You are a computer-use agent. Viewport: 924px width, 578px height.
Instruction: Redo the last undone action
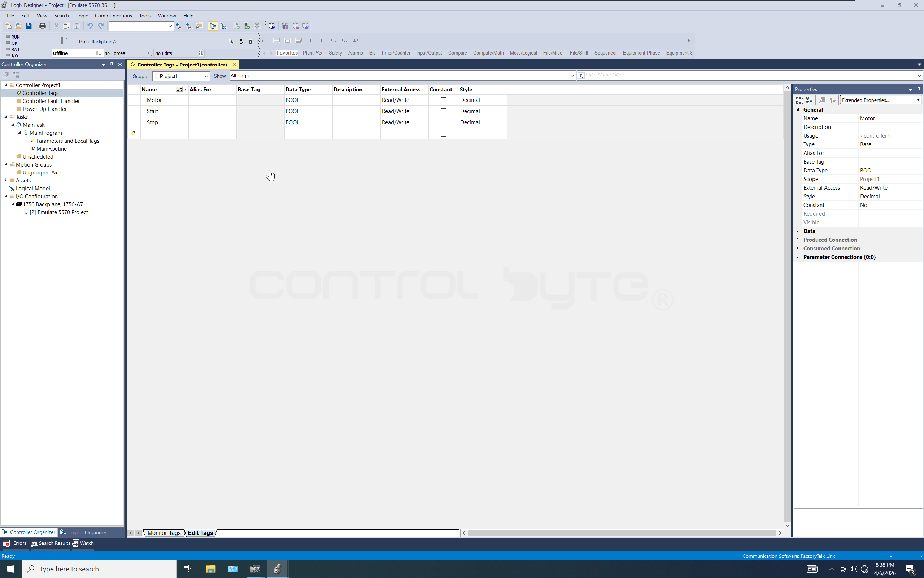coord(101,26)
